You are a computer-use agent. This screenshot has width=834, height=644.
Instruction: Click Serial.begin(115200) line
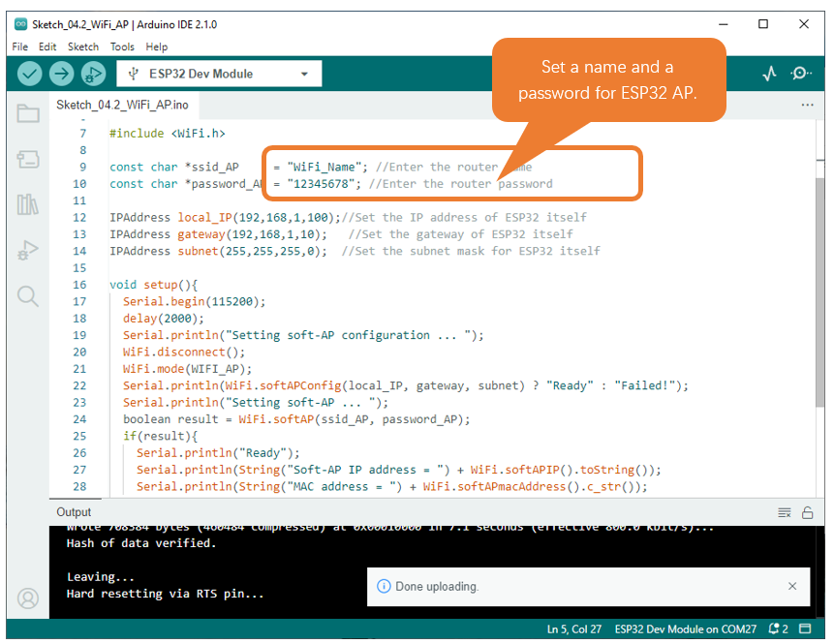[194, 301]
